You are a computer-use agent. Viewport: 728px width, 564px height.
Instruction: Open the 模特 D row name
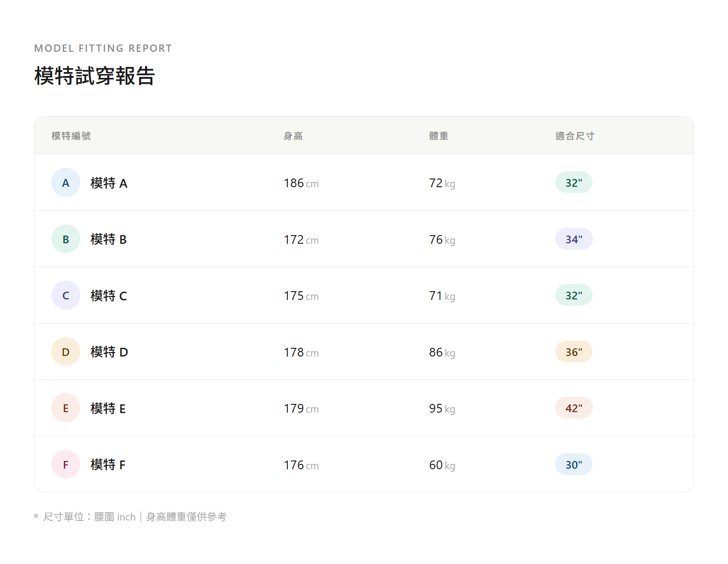[x=109, y=352]
